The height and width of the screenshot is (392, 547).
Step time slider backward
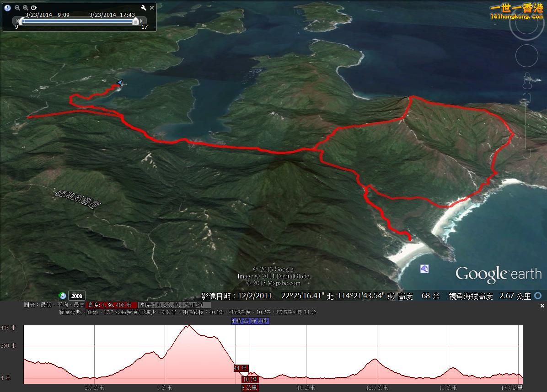pos(16,21)
